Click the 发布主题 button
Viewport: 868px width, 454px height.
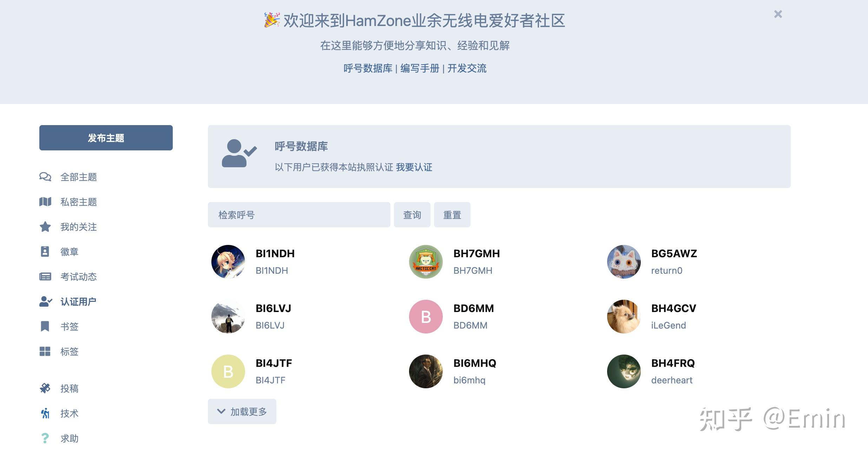106,138
